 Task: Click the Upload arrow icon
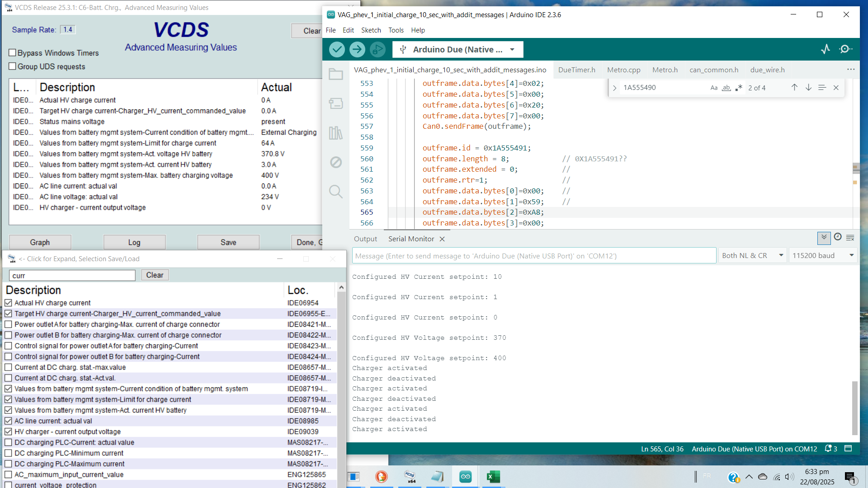[x=357, y=49]
